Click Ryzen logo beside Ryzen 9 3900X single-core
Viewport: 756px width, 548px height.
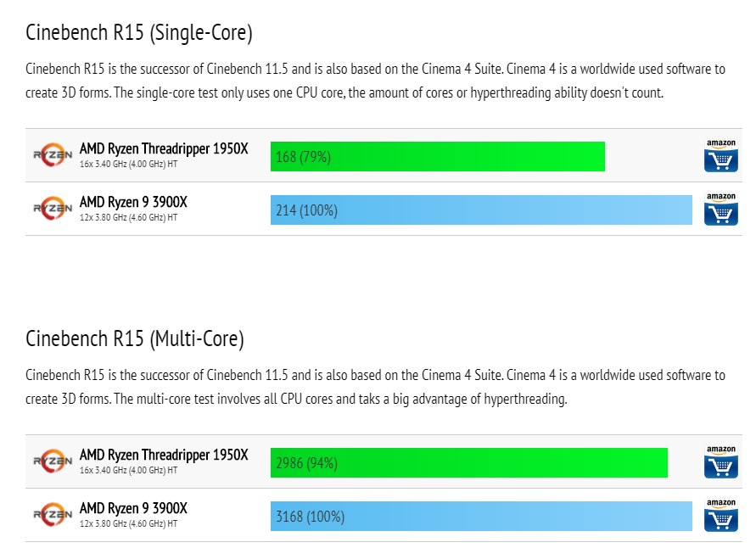coord(53,208)
